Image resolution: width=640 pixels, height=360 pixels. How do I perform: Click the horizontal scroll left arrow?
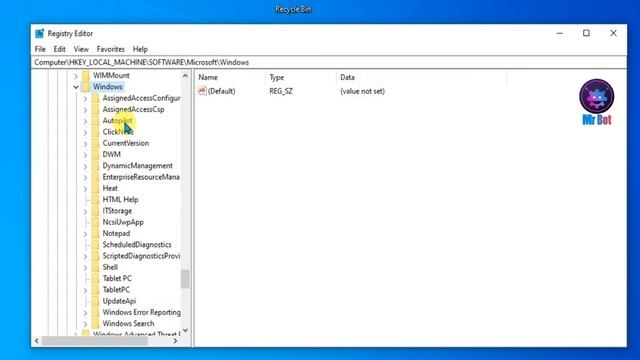(37, 341)
